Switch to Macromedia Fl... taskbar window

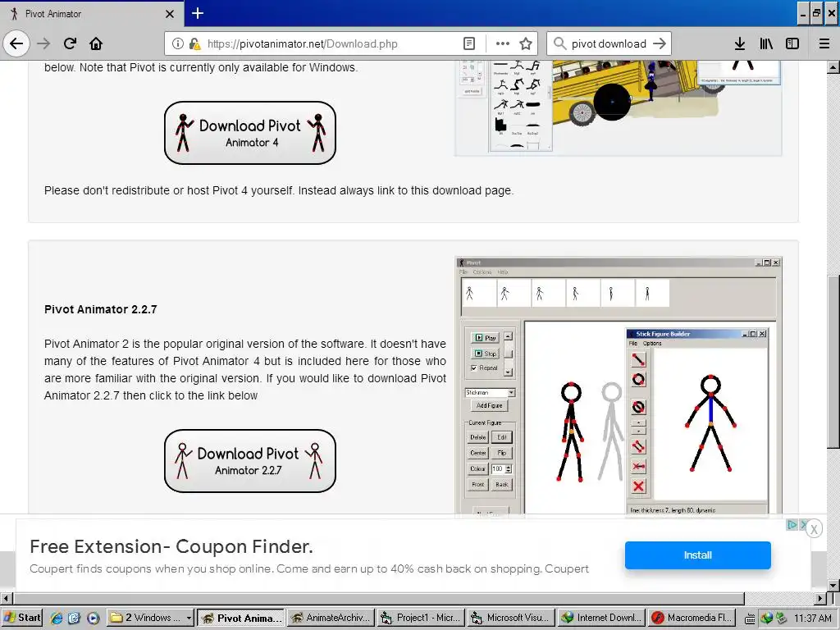(691, 618)
